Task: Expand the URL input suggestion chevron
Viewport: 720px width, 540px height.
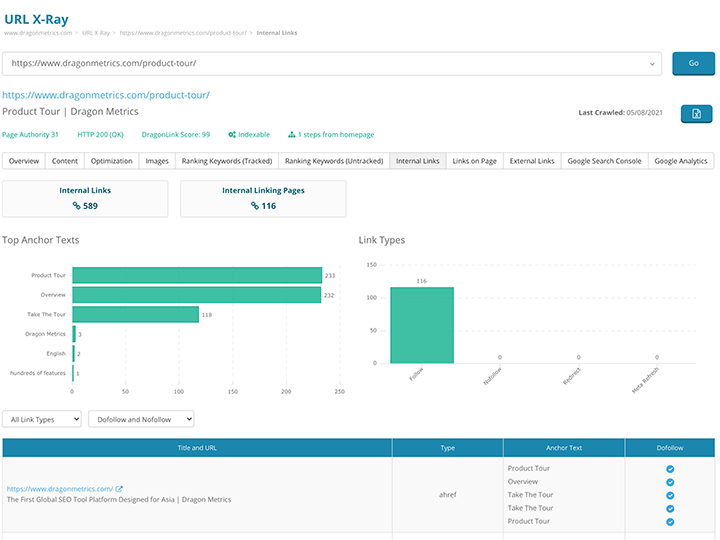Action: tap(653, 63)
